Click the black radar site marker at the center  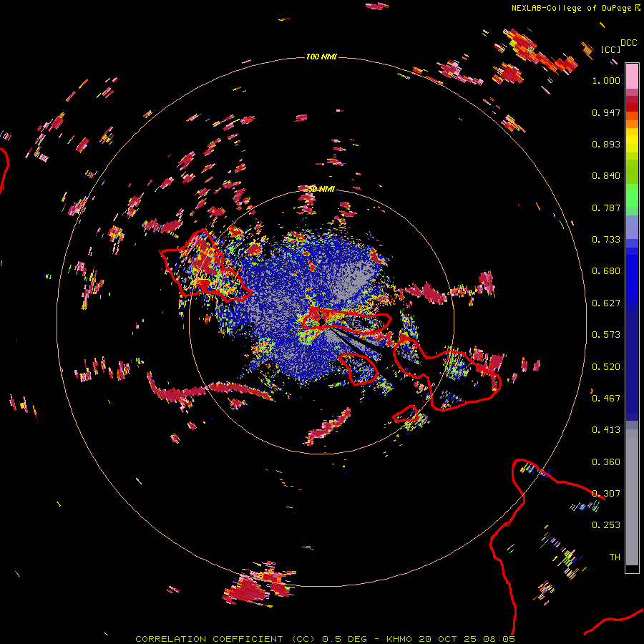point(323,321)
